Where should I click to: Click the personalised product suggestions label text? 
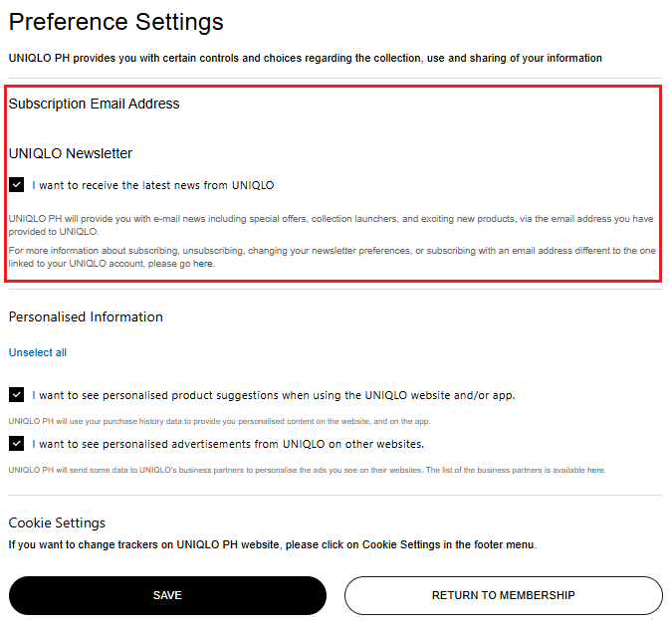click(274, 395)
